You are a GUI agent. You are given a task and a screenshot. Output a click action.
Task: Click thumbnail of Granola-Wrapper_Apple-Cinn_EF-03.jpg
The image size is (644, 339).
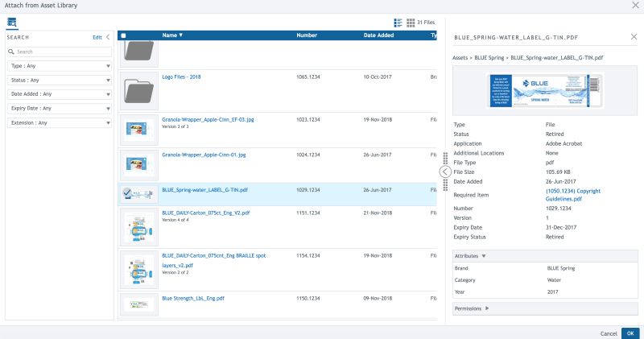tap(138, 130)
